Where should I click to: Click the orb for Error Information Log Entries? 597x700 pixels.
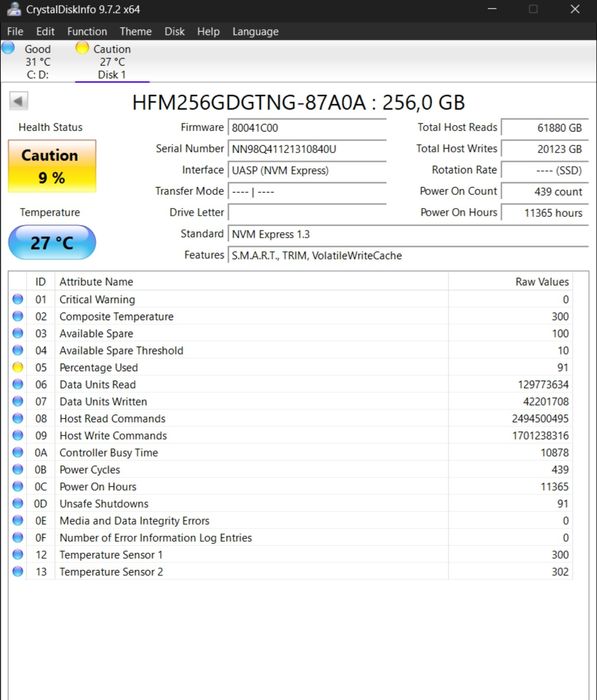18,537
